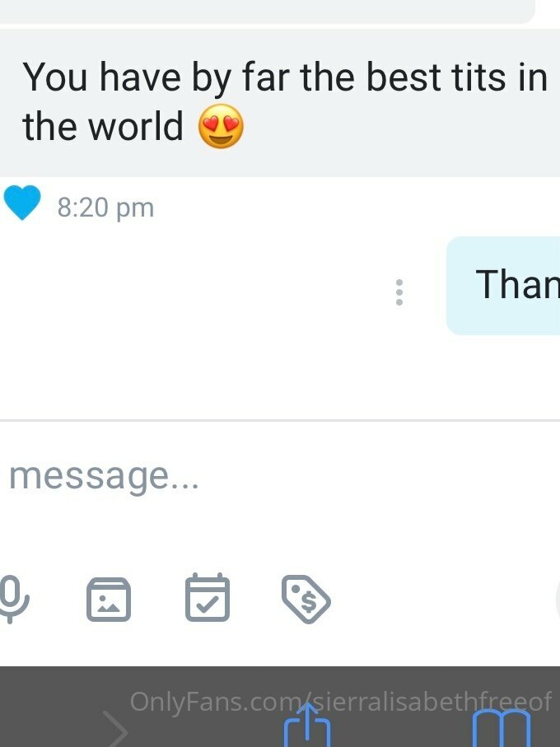
Task: Select the partially visible message bubble at top
Action: pos(267,12)
